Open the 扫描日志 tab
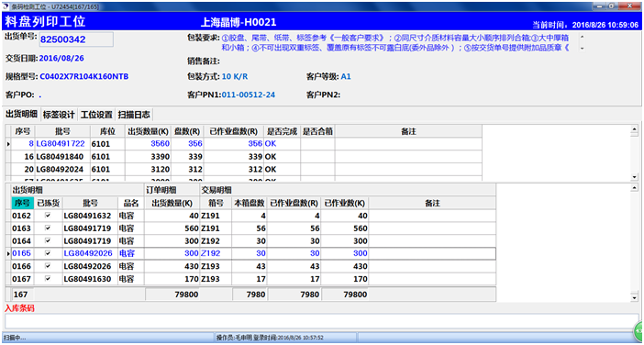The height and width of the screenshot is (345, 644). [134, 114]
